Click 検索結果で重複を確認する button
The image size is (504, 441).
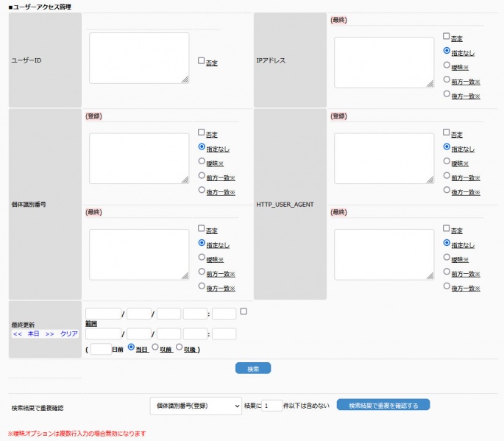[383, 405]
